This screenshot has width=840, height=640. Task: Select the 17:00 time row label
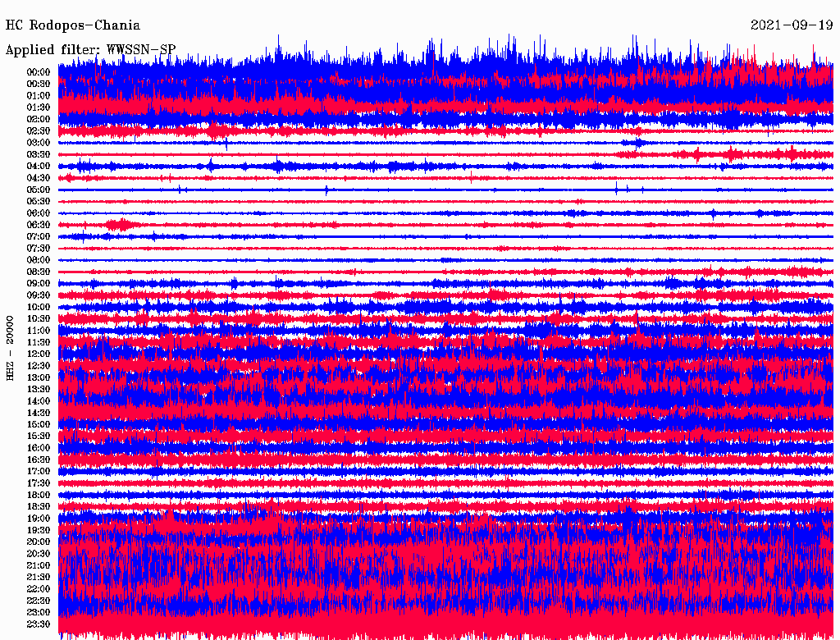click(x=39, y=472)
